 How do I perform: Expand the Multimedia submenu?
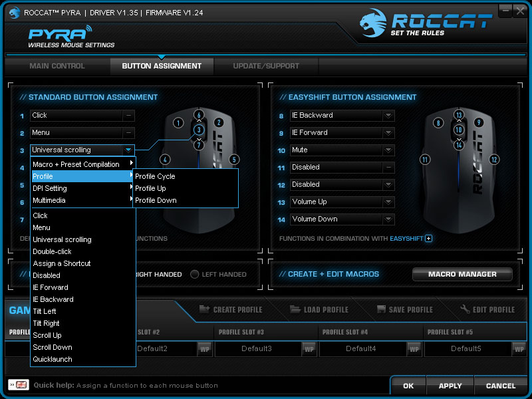[82, 200]
